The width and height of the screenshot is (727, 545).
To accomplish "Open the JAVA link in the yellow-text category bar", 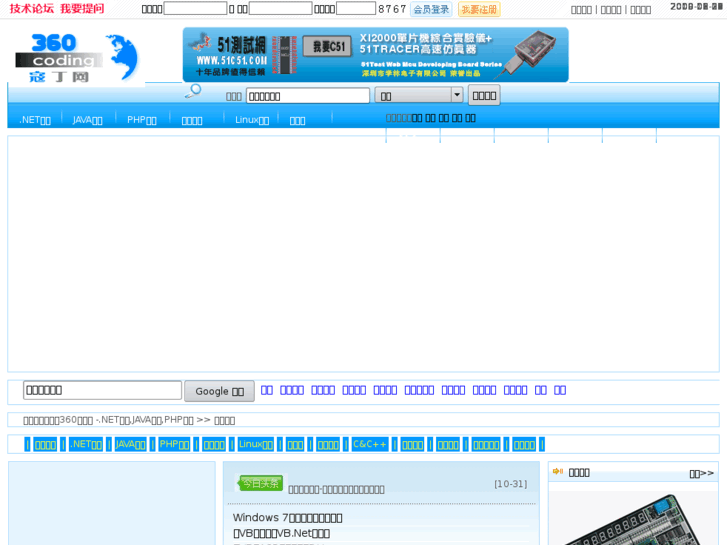I will [130, 444].
